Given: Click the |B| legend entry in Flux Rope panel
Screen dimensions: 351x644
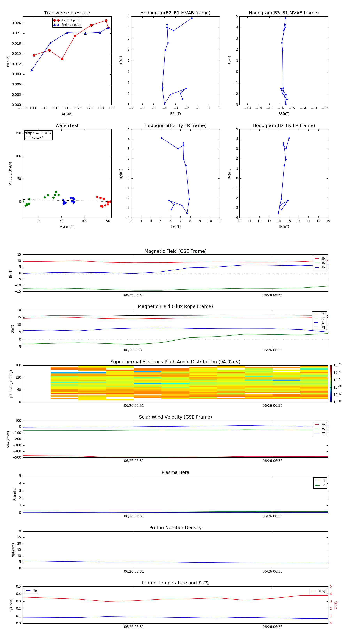Looking at the screenshot, I should (x=320, y=327).
